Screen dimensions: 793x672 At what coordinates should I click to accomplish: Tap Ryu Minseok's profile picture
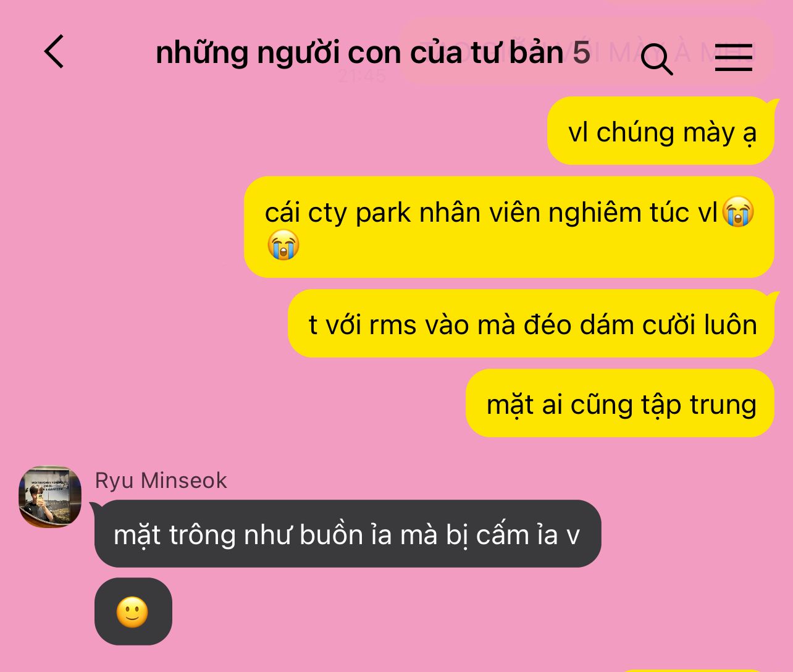coord(50,497)
